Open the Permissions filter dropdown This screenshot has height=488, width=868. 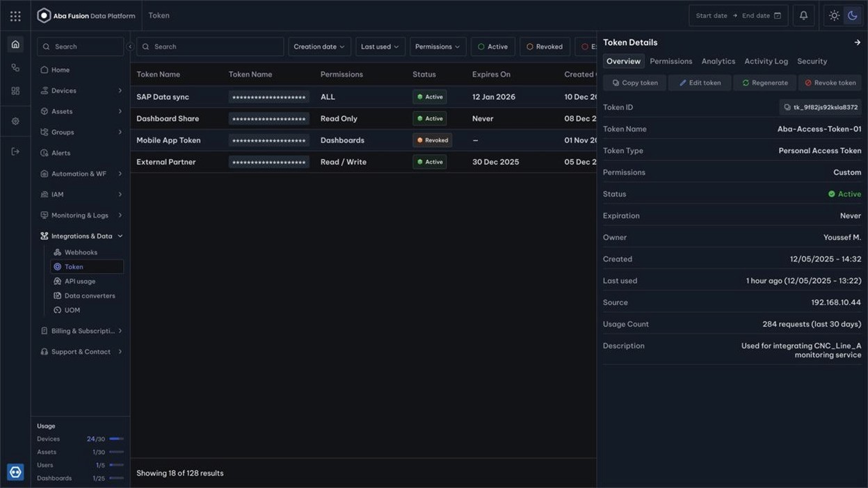437,47
